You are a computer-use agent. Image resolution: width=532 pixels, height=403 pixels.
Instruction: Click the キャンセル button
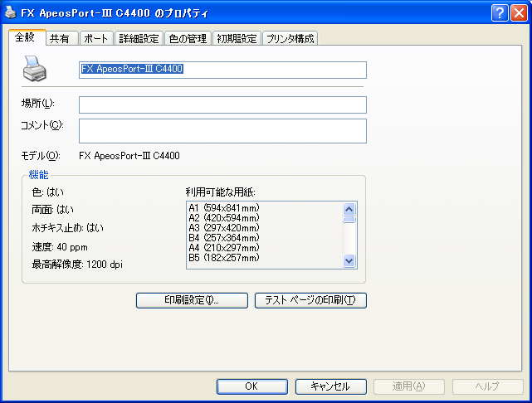331,386
